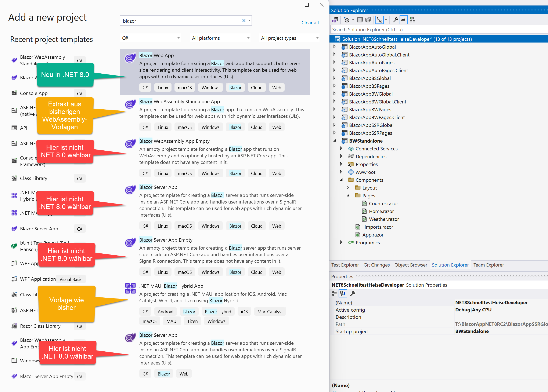
Task: Click the Property Pages wrench in Properties
Action: pos(353,293)
